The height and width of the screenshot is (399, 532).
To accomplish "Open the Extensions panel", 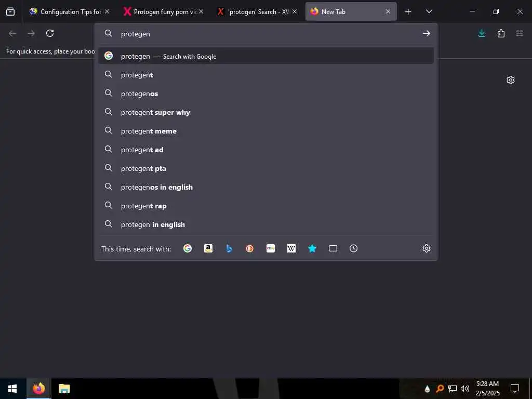I will click(501, 33).
